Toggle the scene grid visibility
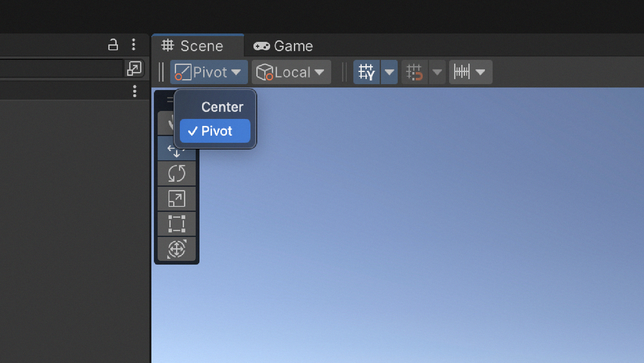Screen dimensions: 644x363 (x=366, y=72)
